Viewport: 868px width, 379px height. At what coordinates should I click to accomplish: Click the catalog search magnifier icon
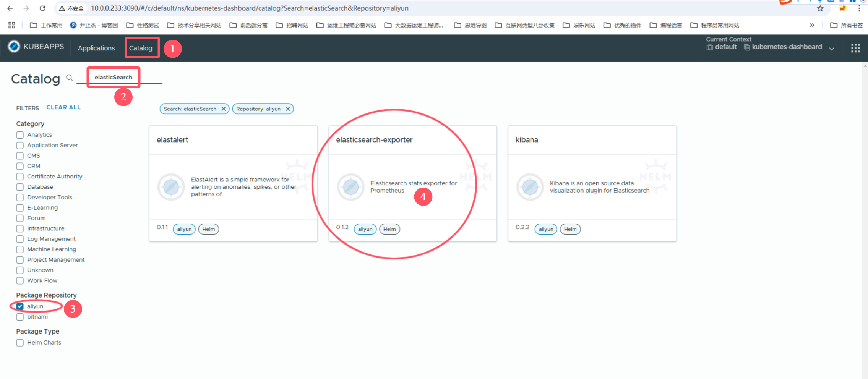69,78
